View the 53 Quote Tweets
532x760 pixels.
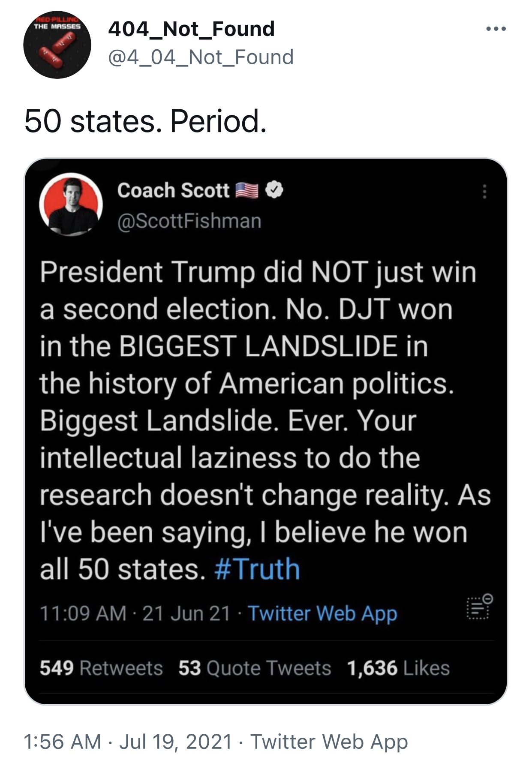255,668
